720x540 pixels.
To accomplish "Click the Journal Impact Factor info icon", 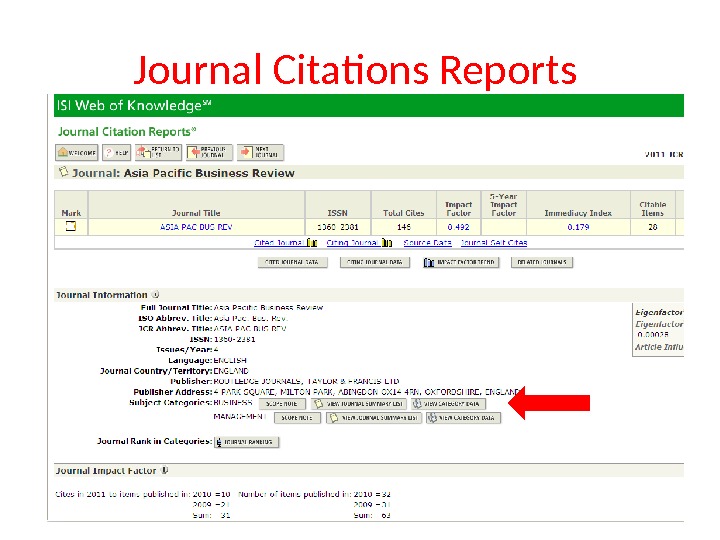I will point(165,471).
